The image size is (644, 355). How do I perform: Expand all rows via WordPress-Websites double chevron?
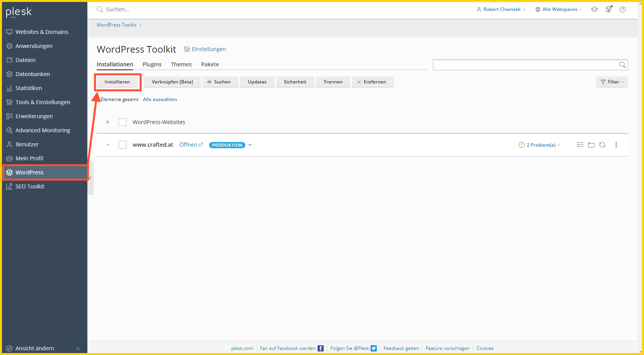point(108,122)
